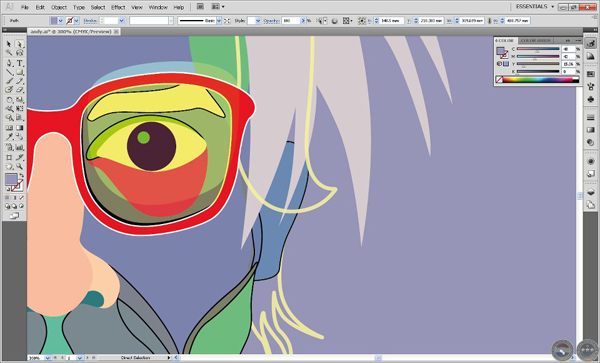The height and width of the screenshot is (363, 600).
Task: Open the Essentials workspace switcher
Action: click(535, 7)
